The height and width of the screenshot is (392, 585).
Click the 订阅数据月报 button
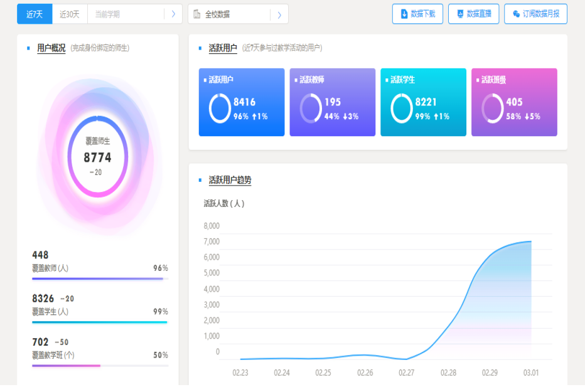click(535, 14)
